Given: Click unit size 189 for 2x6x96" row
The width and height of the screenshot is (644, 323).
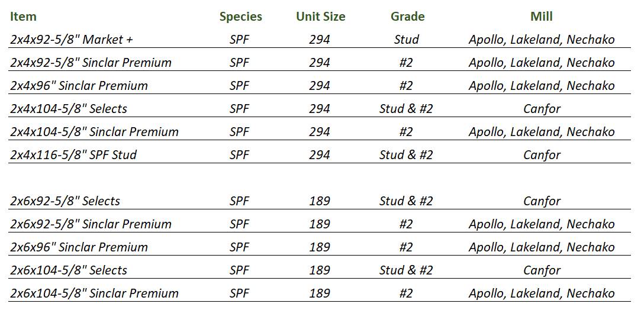Looking at the screenshot, I should click(x=320, y=247).
